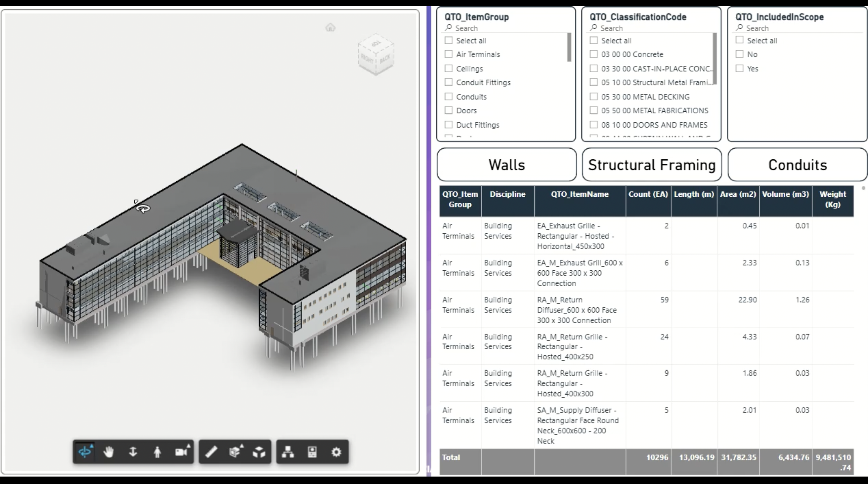Screen dimensions: 868x484
Task: Click the QTO_ClassificationCode slicer scrollbar
Action: (x=715, y=59)
